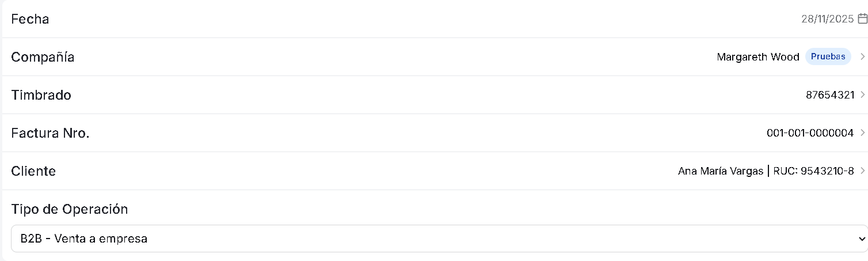
Task: Expand the Factura Nro. chevron arrow
Action: coord(862,133)
